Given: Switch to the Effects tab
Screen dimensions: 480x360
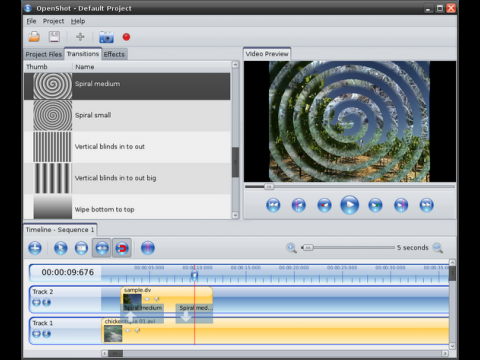Looking at the screenshot, I should tap(114, 54).
